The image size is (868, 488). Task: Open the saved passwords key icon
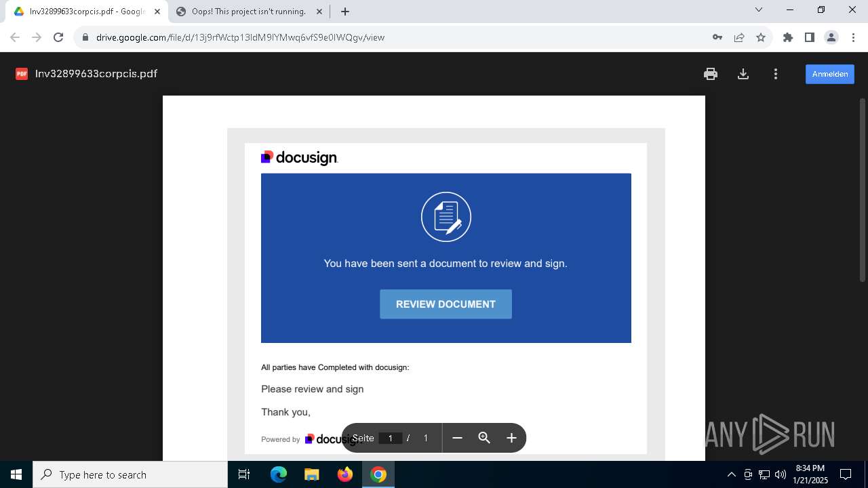point(717,37)
